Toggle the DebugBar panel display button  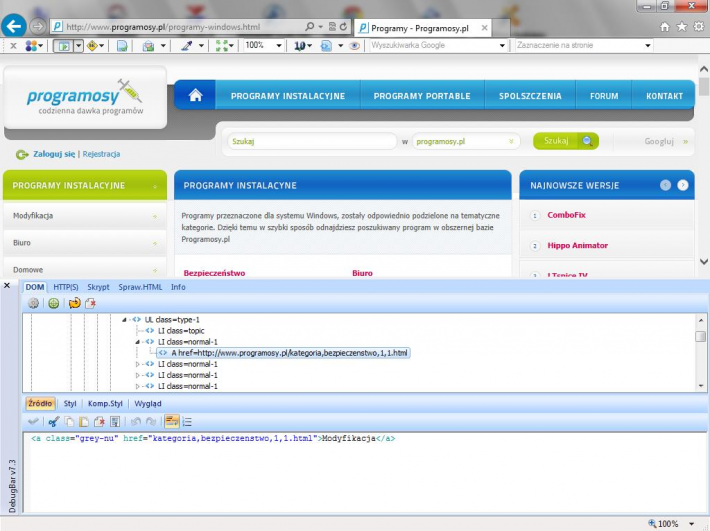[x=64, y=46]
